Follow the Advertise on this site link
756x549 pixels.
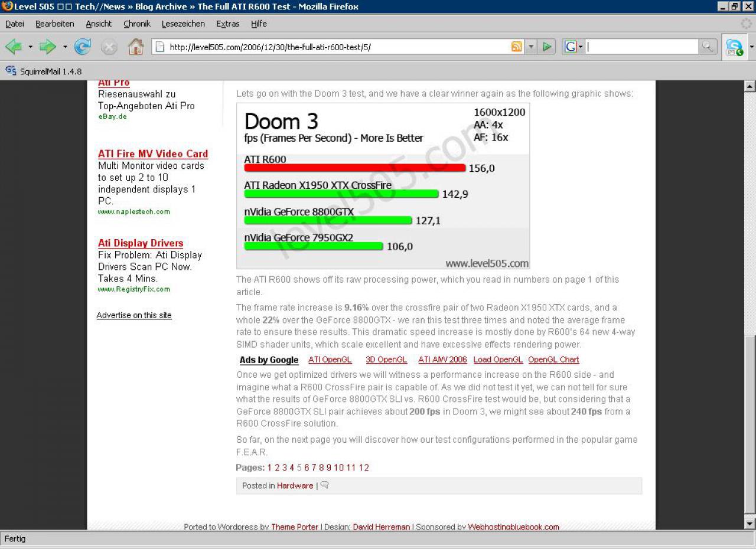(134, 315)
